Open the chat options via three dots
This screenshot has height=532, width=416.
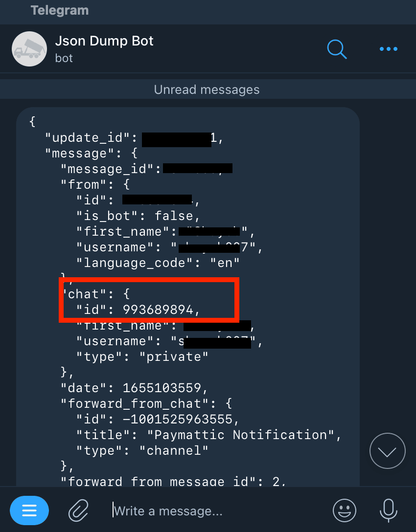[x=388, y=49]
